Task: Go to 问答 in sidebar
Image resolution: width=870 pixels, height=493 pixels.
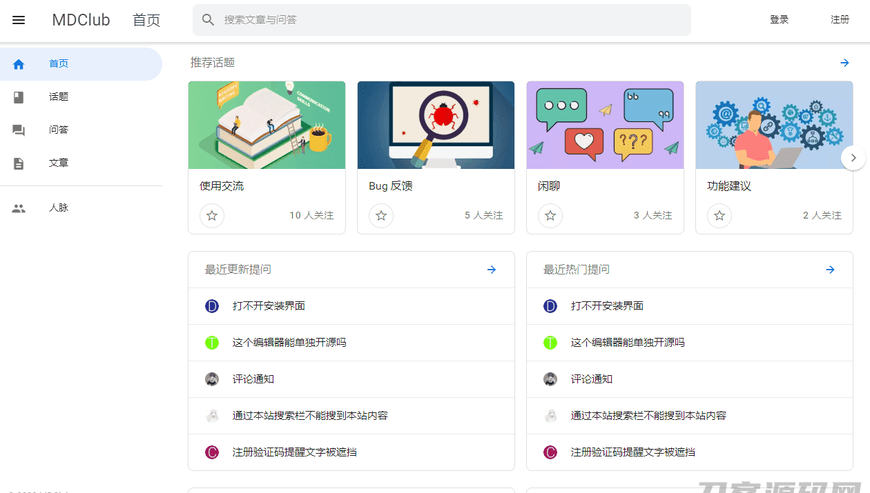Action: pos(59,130)
